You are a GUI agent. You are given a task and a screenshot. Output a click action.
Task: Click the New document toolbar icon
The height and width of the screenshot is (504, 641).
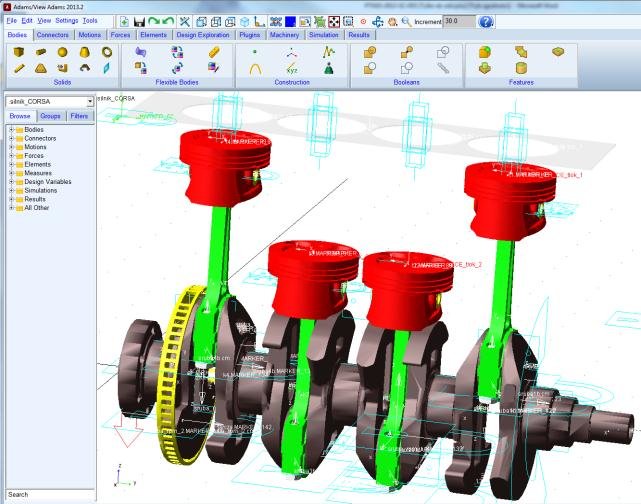[x=124, y=22]
